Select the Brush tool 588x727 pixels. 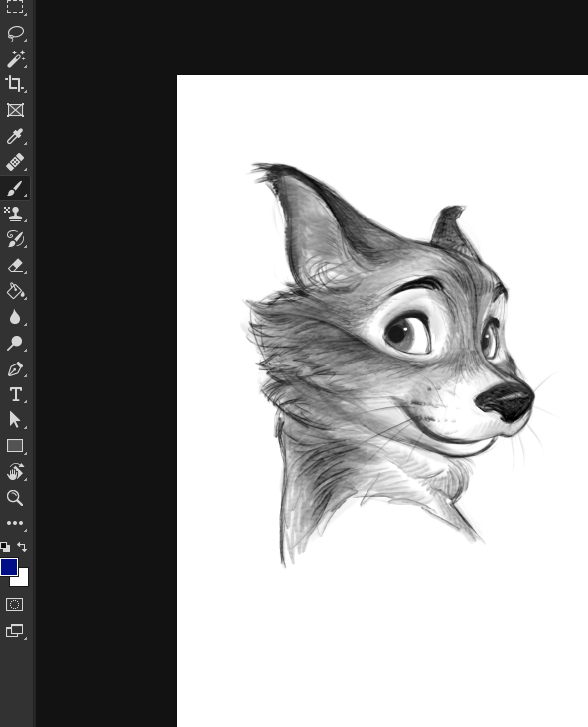[15, 189]
